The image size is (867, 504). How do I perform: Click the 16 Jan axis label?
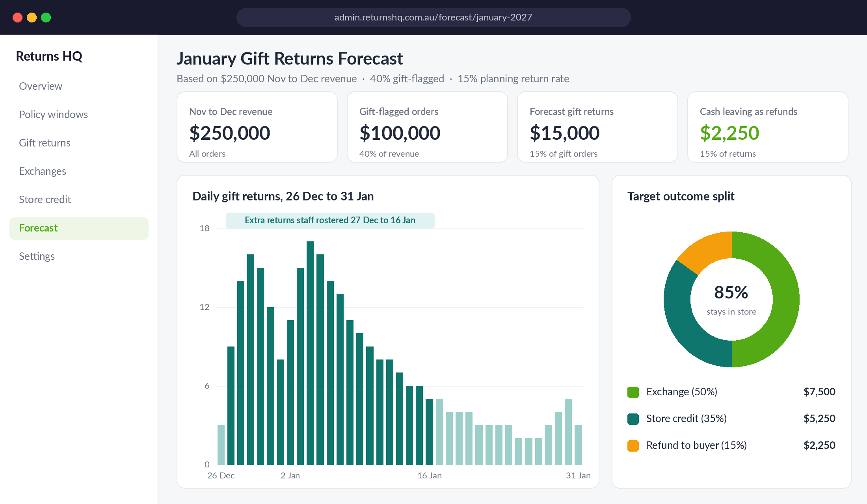click(x=430, y=476)
